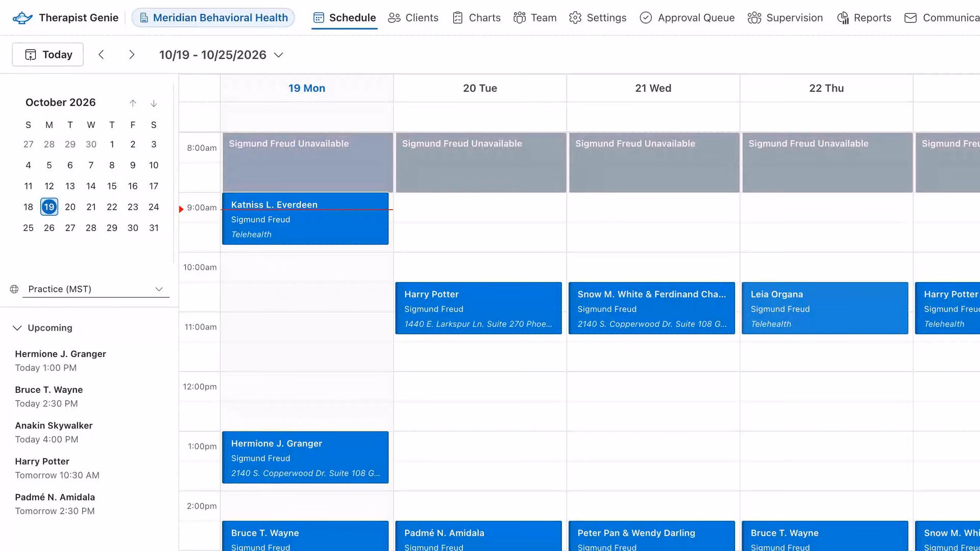Click the Clients people icon

[394, 18]
